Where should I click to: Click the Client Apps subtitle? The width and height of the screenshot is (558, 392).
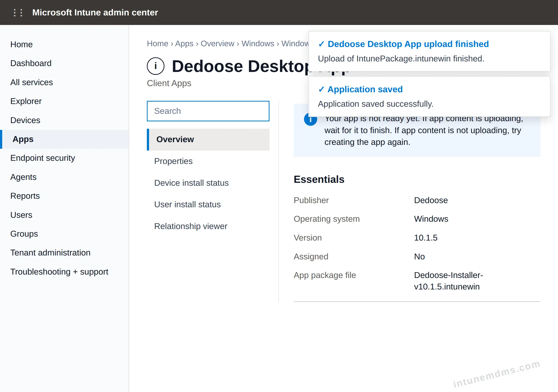point(169,83)
